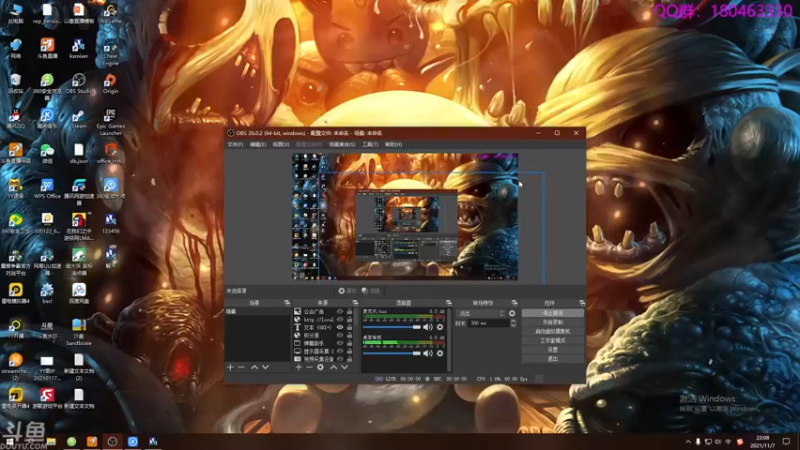
Task: Move scene up with the arrow icon
Action: 254,367
